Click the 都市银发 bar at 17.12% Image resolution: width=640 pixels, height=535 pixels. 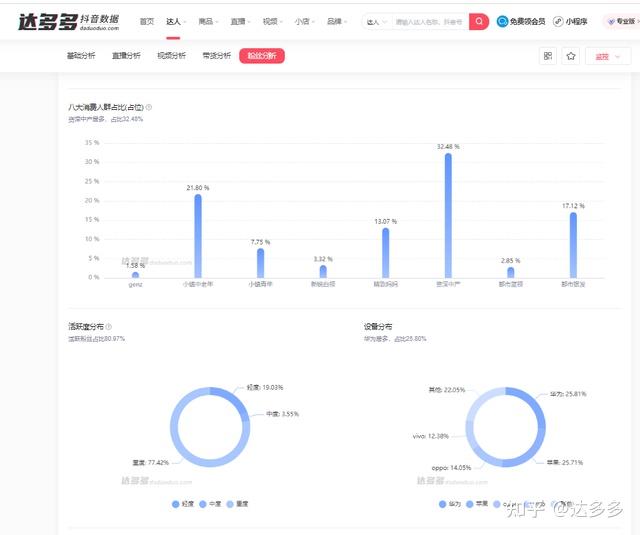pos(573,245)
